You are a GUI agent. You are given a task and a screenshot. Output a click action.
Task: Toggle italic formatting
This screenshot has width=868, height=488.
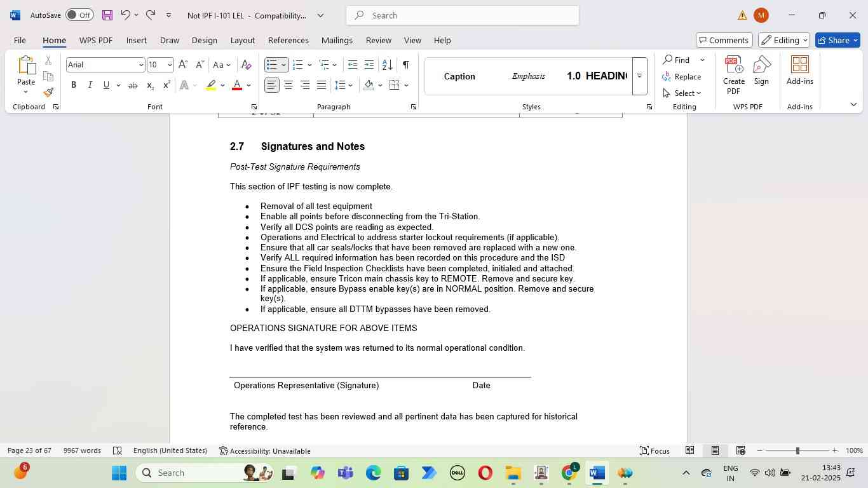tap(90, 85)
